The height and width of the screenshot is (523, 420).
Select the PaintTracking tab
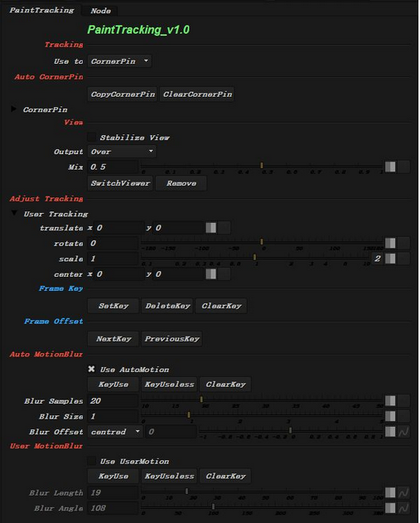pos(41,10)
